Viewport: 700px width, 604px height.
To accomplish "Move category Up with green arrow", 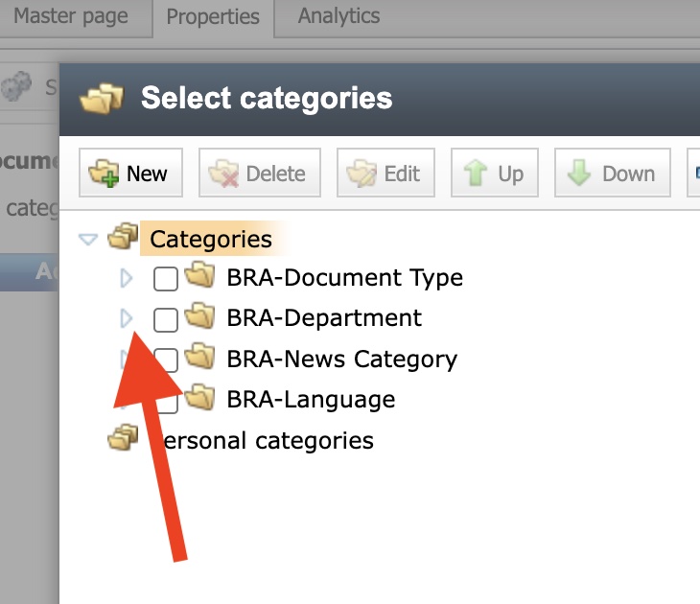I will 494,174.
